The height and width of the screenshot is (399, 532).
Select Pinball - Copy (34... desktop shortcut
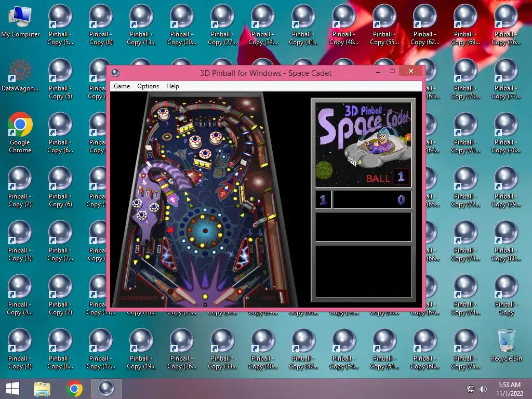[263, 25]
